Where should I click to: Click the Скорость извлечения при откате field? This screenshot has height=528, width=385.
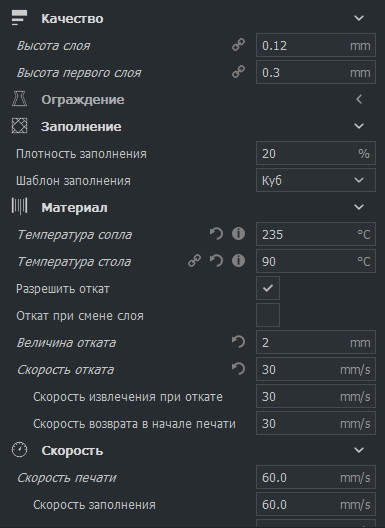316,396
